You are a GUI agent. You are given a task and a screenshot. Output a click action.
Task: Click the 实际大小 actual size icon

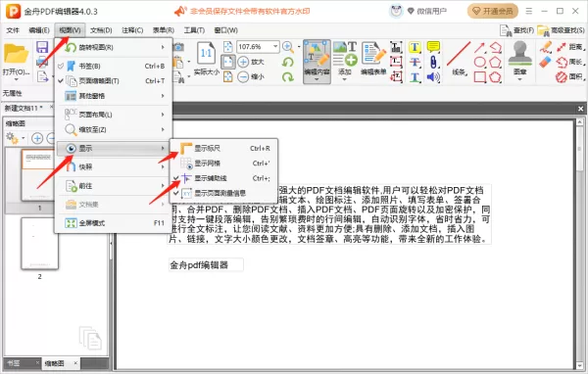pos(206,53)
